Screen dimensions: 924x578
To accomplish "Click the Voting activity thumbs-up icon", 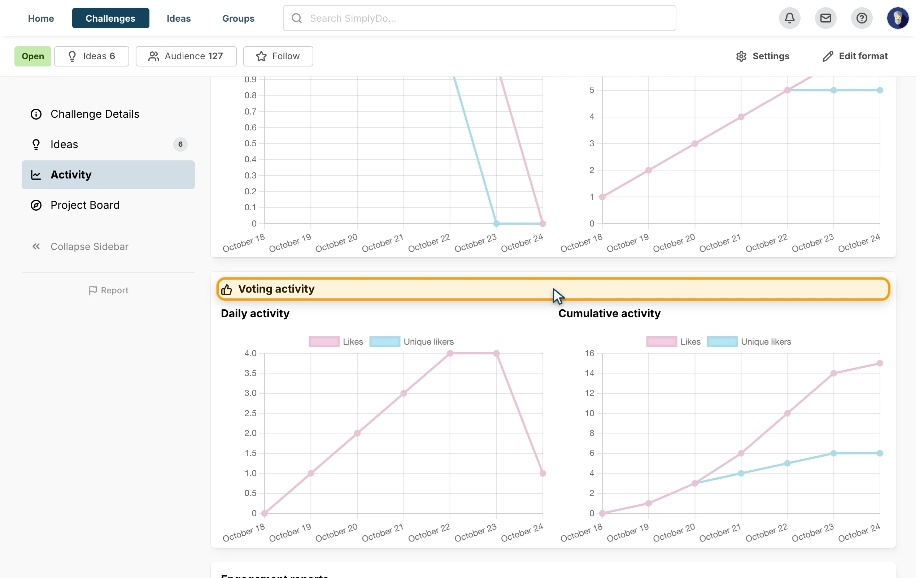I will (226, 289).
